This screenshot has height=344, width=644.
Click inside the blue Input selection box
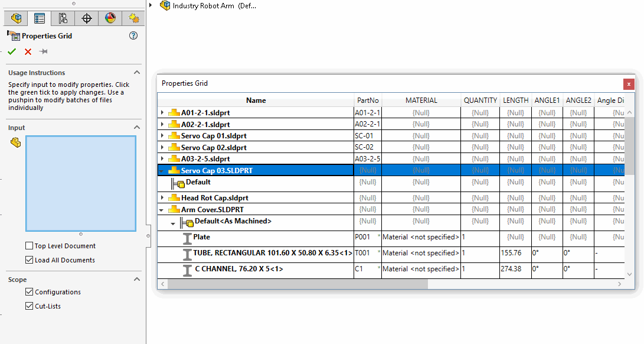[81, 183]
